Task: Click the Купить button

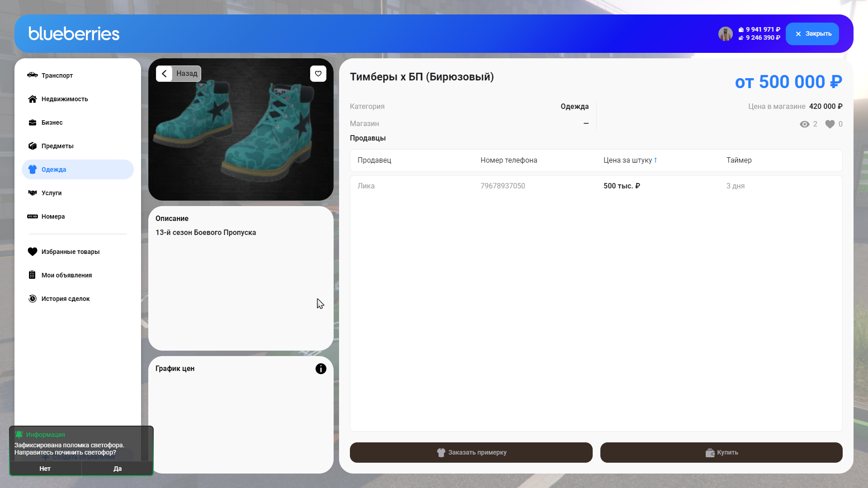Action: coord(722,452)
